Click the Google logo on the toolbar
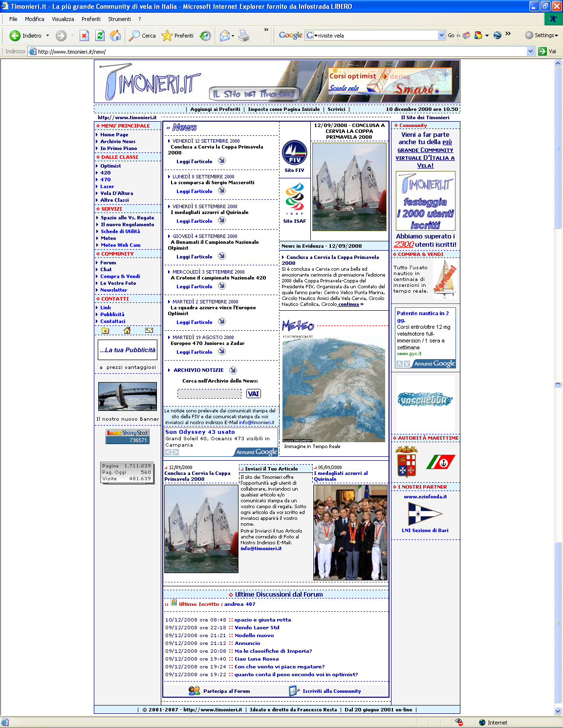Viewport: 563px width, 728px height. pyautogui.click(x=291, y=35)
